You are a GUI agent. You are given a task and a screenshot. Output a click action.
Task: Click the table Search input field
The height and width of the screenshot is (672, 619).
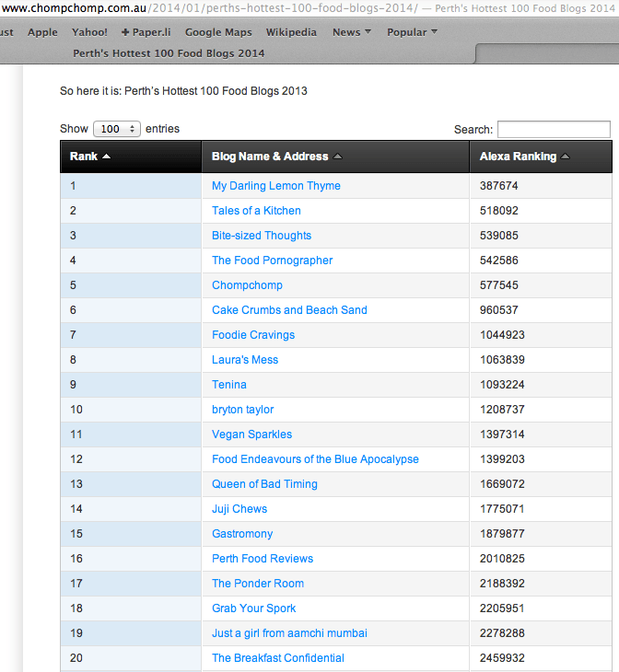pos(554,130)
